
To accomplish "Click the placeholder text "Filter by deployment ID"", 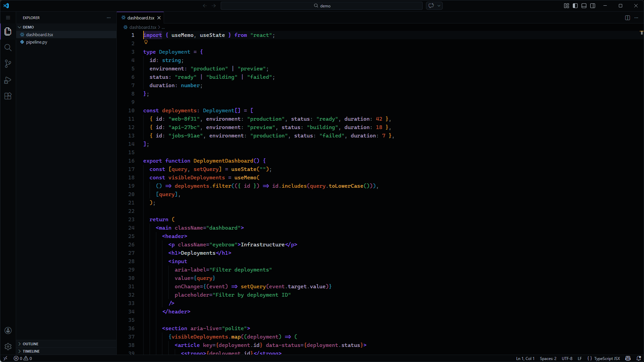I will point(252,295).
